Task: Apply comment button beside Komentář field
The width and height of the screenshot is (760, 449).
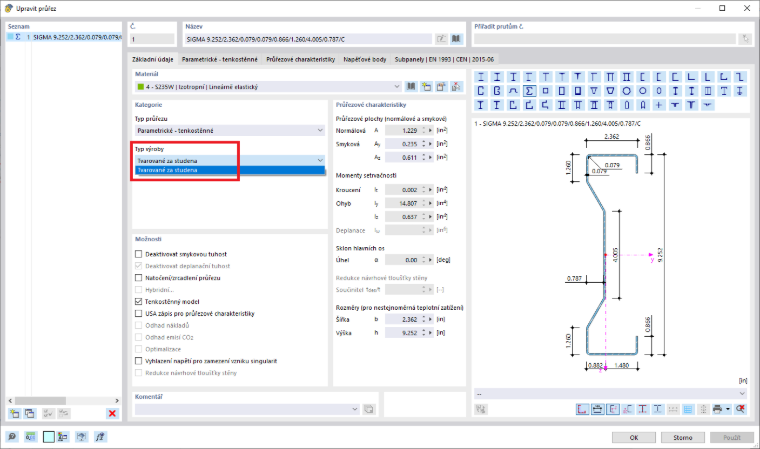Action: click(x=369, y=409)
